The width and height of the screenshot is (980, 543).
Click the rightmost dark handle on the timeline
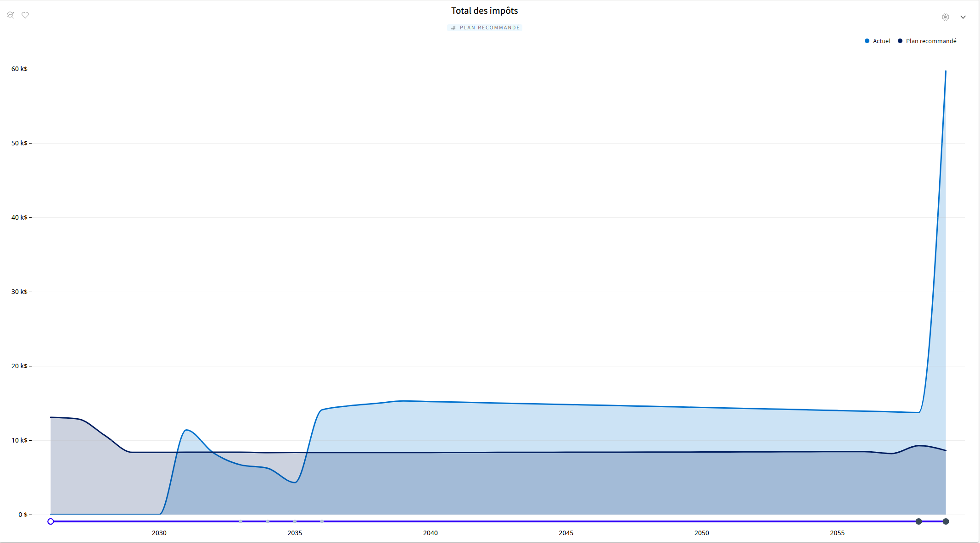pos(946,521)
